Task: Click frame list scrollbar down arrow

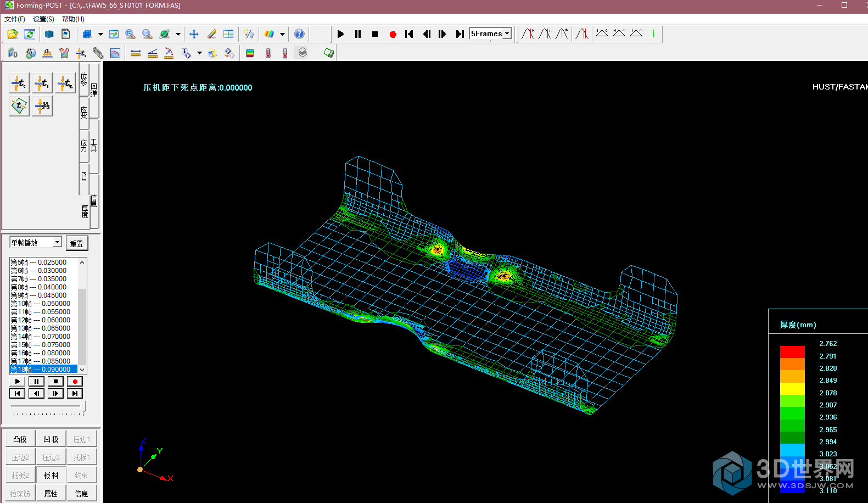Action: coord(82,370)
